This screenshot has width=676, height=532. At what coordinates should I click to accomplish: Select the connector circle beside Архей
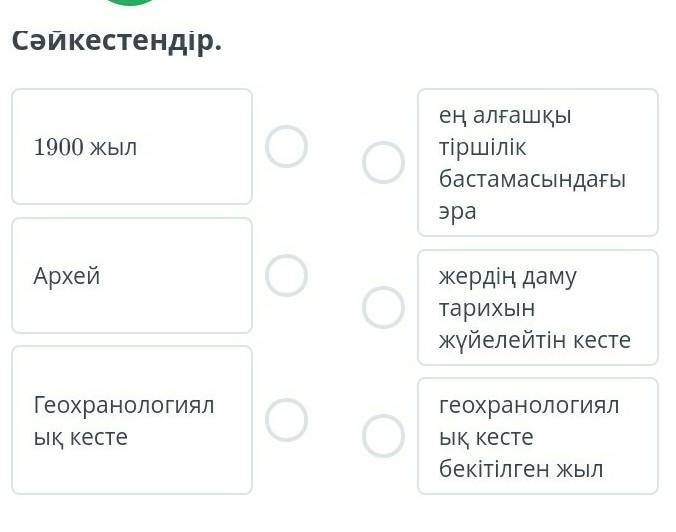point(286,275)
